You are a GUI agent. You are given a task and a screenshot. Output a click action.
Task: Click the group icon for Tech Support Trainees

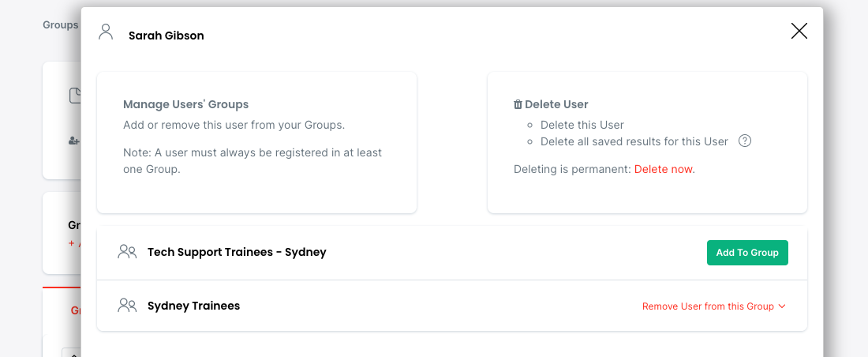(x=127, y=252)
